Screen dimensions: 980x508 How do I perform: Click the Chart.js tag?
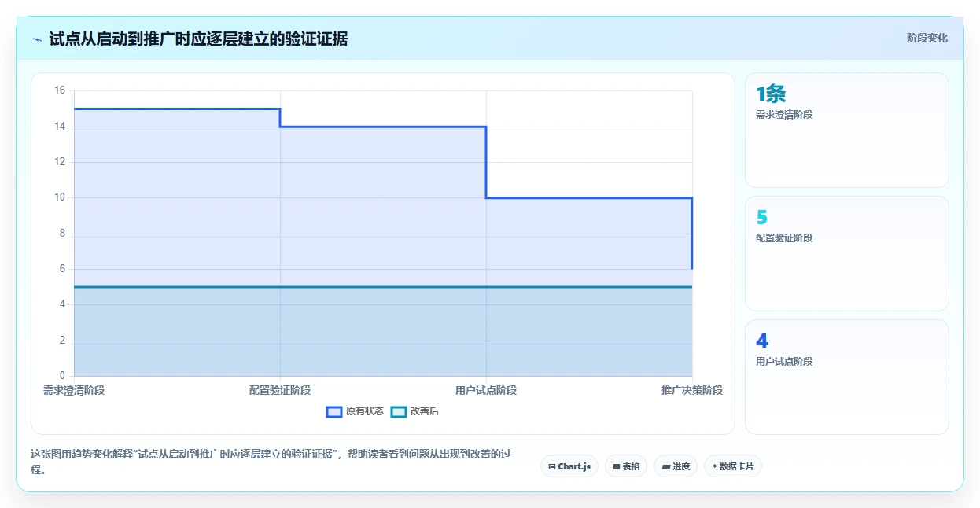click(x=569, y=466)
